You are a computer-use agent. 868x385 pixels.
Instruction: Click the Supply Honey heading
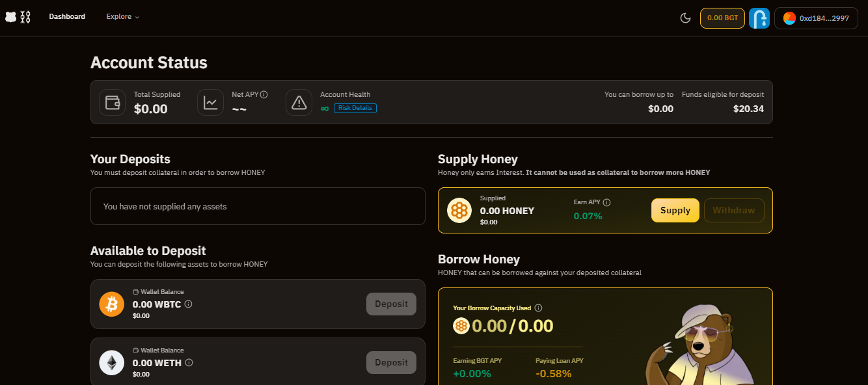click(478, 159)
